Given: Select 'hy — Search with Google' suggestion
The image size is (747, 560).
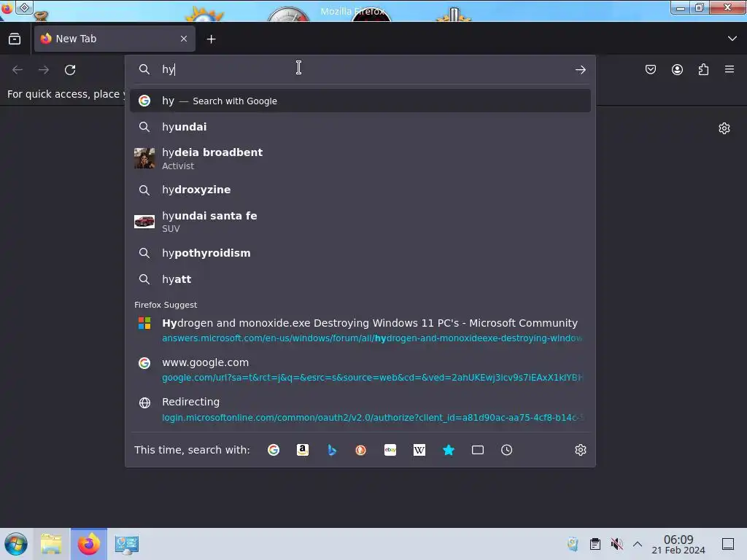Looking at the screenshot, I should (360, 101).
